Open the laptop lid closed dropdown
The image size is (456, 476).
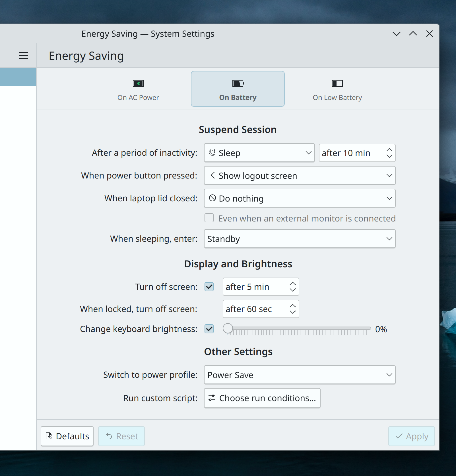(x=300, y=198)
